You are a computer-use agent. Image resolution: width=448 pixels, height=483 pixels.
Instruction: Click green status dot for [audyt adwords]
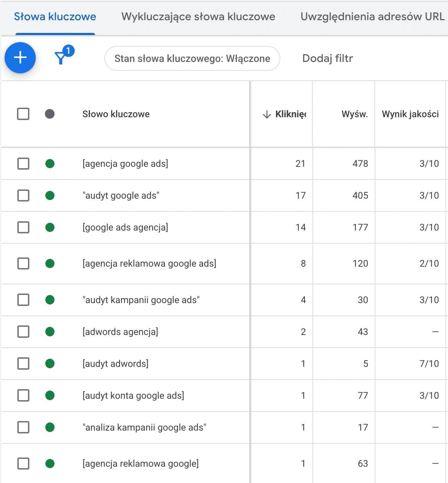click(50, 364)
